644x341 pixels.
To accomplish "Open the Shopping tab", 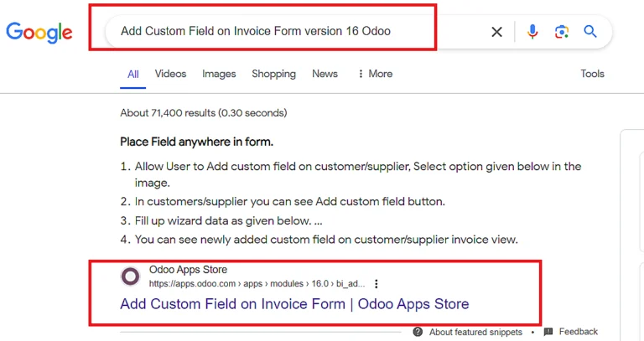I will pos(273,74).
